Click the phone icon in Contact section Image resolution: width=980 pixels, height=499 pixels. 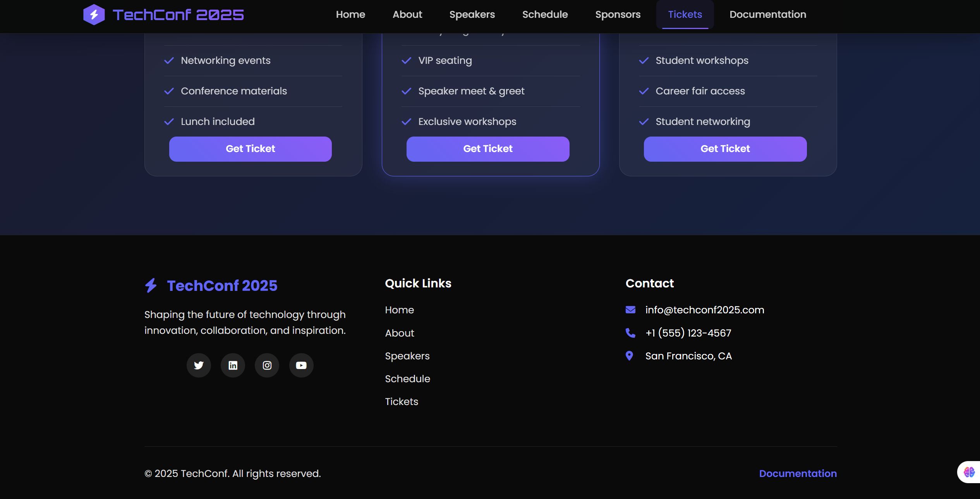(x=630, y=333)
